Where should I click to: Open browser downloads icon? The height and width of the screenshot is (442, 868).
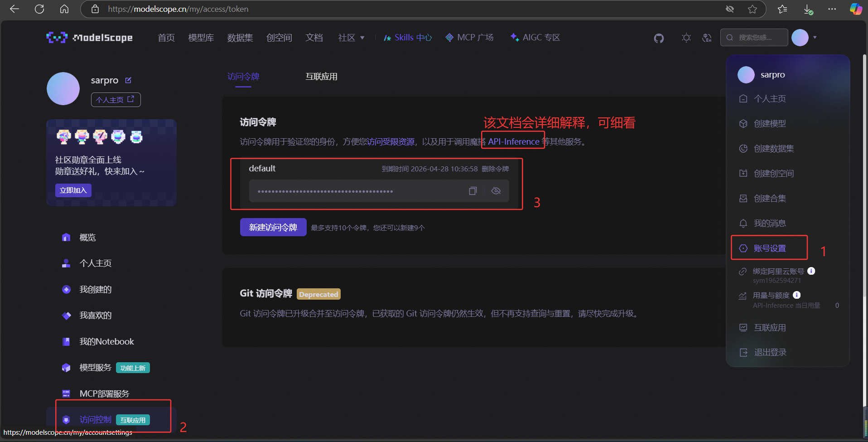click(808, 9)
